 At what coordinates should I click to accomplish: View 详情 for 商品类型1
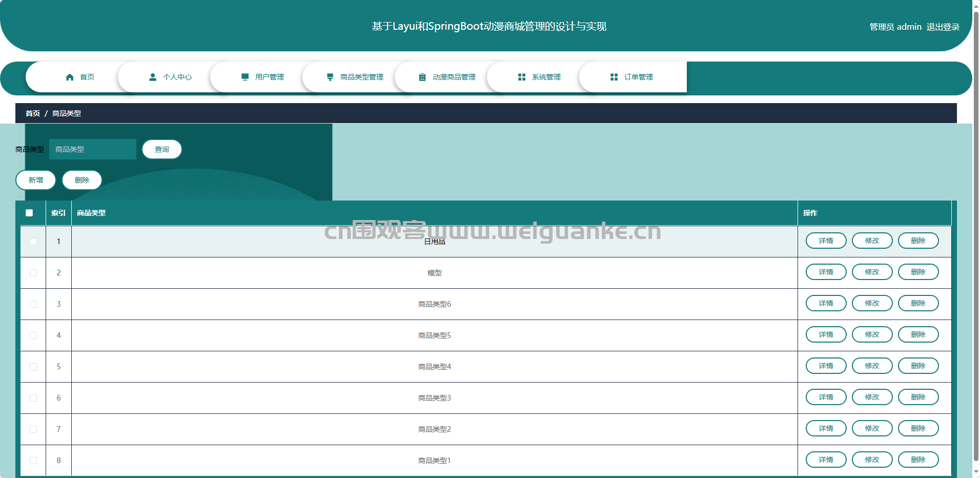826,460
